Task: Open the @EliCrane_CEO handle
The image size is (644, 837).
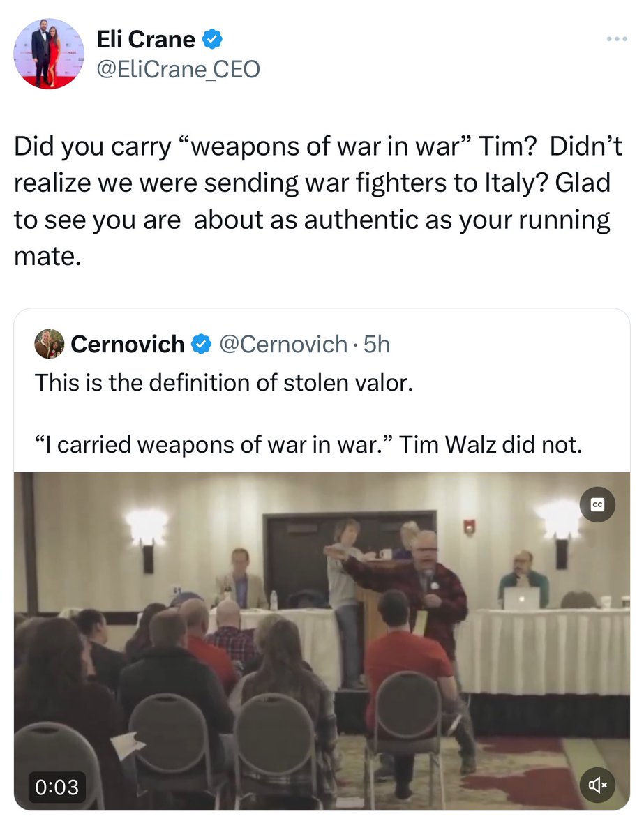Action: (x=179, y=70)
